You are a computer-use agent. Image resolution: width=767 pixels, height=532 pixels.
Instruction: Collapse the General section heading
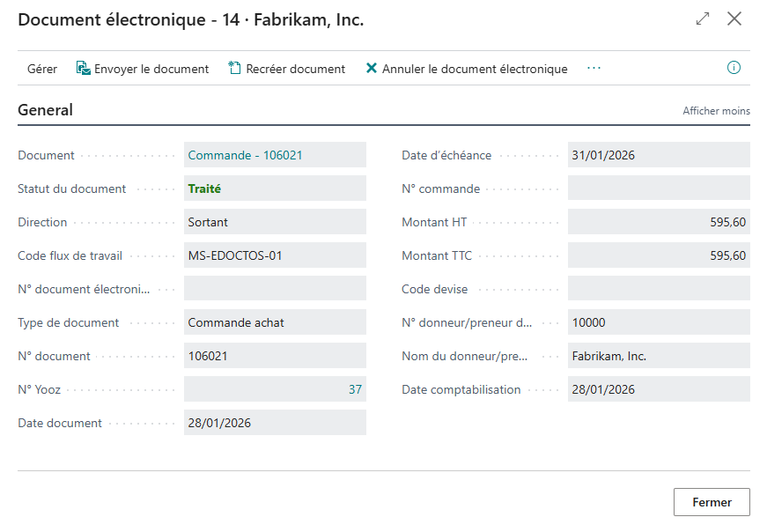pos(46,110)
